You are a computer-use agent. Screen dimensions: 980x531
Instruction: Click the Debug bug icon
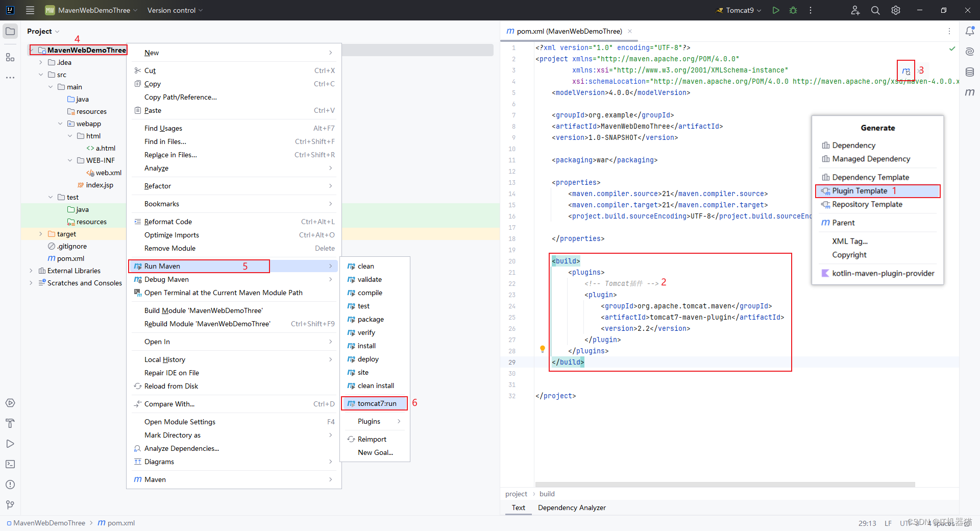click(793, 10)
